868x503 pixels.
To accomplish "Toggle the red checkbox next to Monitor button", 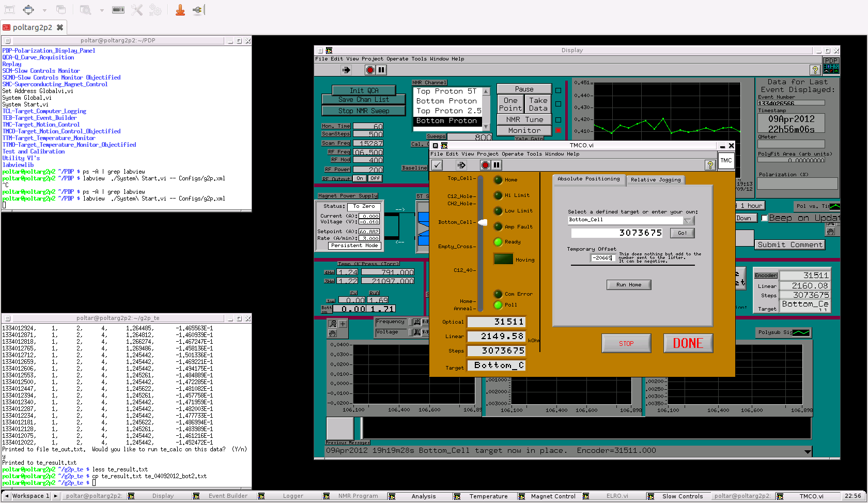I will [558, 131].
